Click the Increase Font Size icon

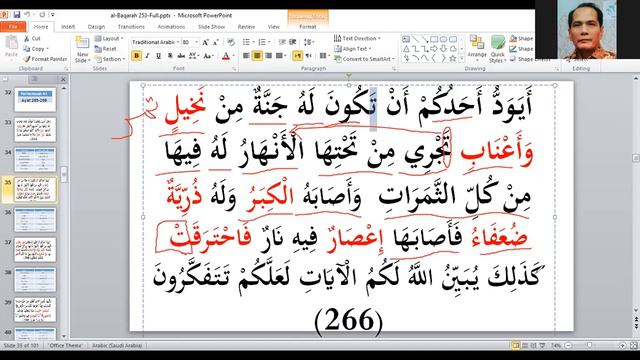[x=205, y=42]
